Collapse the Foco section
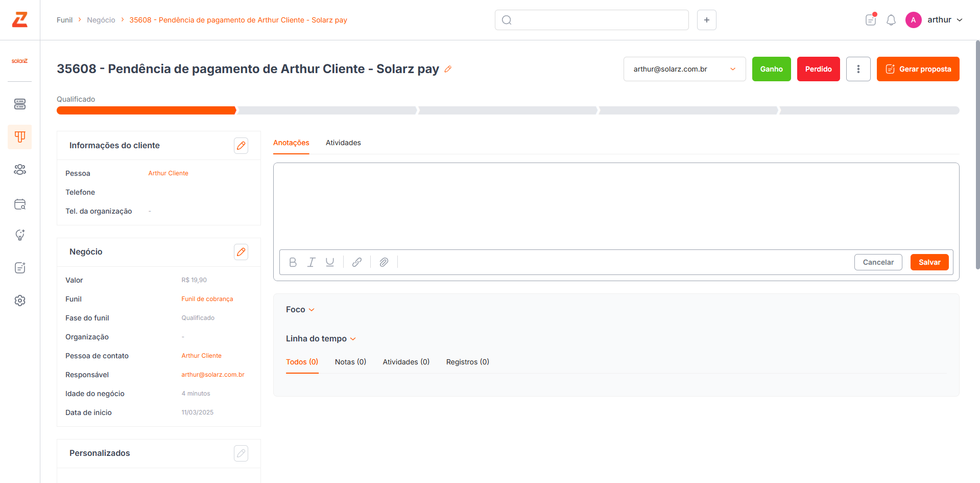 300,310
